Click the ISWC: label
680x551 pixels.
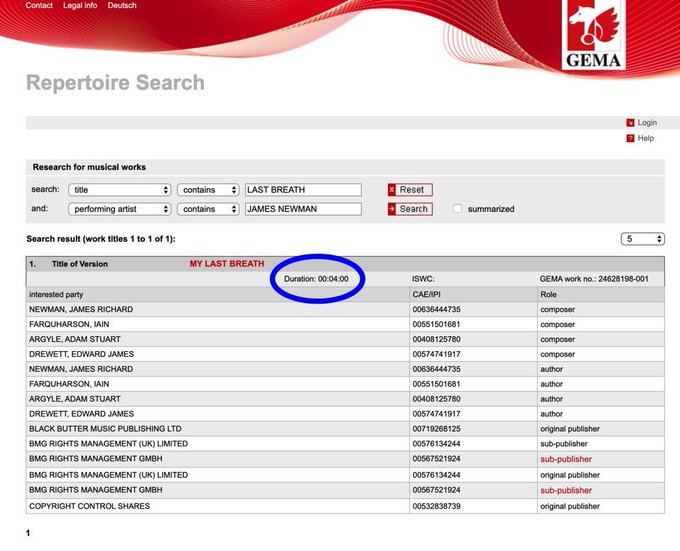tap(423, 279)
